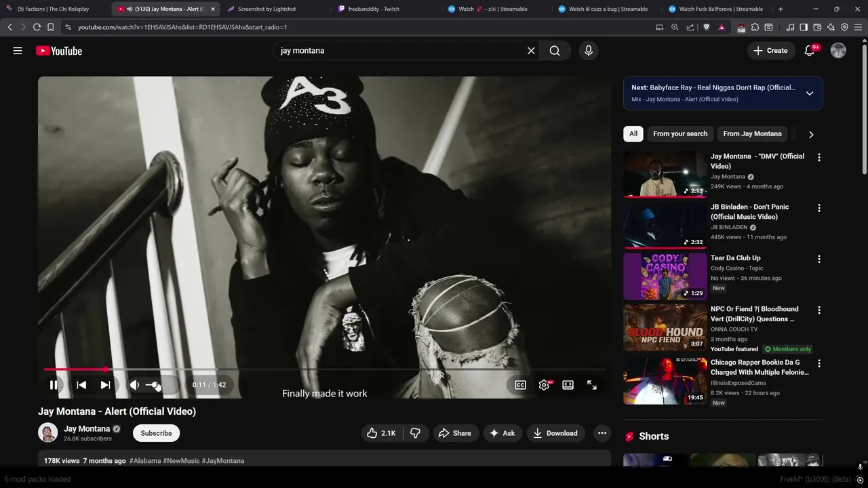Open the Brave Shields lion icon
868x488 pixels.
coord(707,27)
